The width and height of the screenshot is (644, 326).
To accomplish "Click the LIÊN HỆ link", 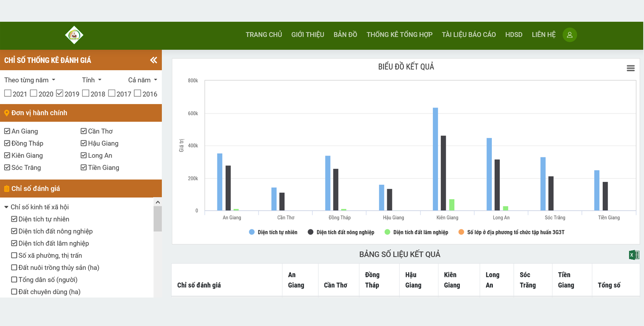I will [543, 35].
